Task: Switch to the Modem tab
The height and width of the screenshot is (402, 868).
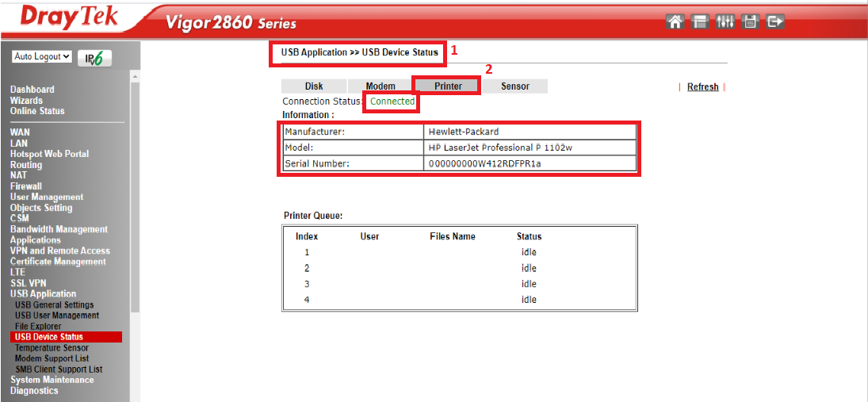Action: 380,86
